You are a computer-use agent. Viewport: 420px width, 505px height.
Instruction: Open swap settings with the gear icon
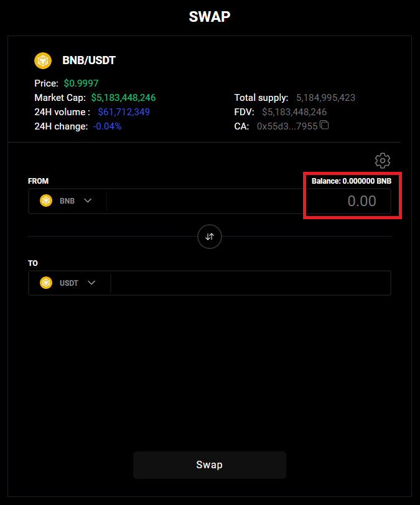tap(383, 160)
